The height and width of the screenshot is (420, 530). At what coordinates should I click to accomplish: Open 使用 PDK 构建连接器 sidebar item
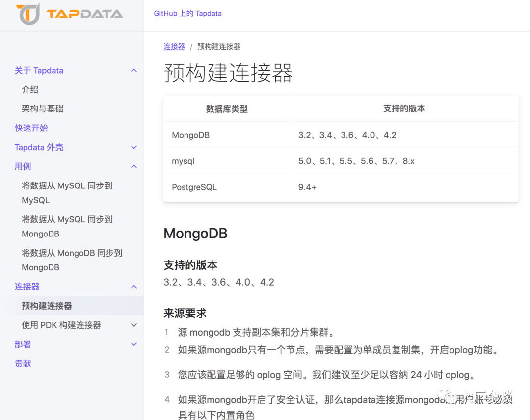click(x=61, y=325)
